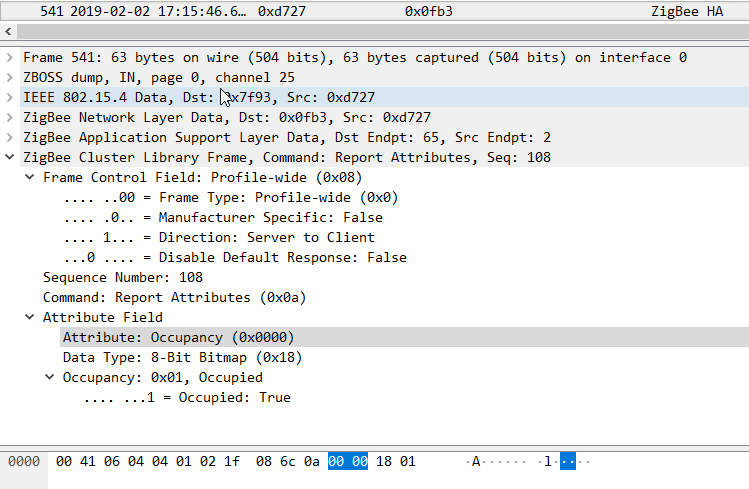Image resolution: width=749 pixels, height=489 pixels.
Task: Click hex byte 06 in bytes pane
Action: 112,461
